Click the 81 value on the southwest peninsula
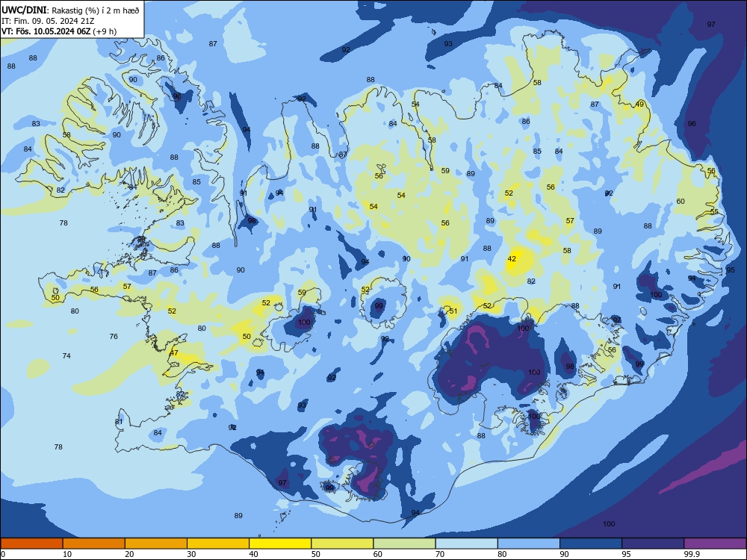Image resolution: width=747 pixels, height=560 pixels. pos(119,421)
